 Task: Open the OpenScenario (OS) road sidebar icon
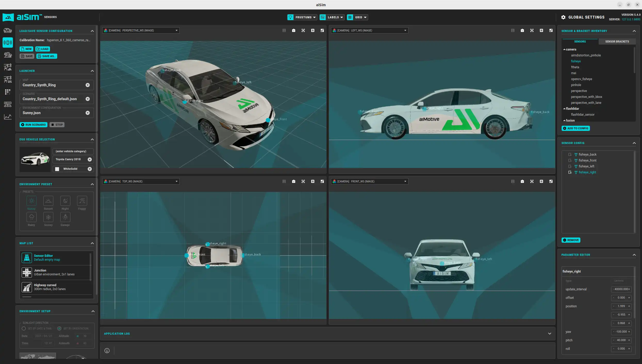[8, 79]
